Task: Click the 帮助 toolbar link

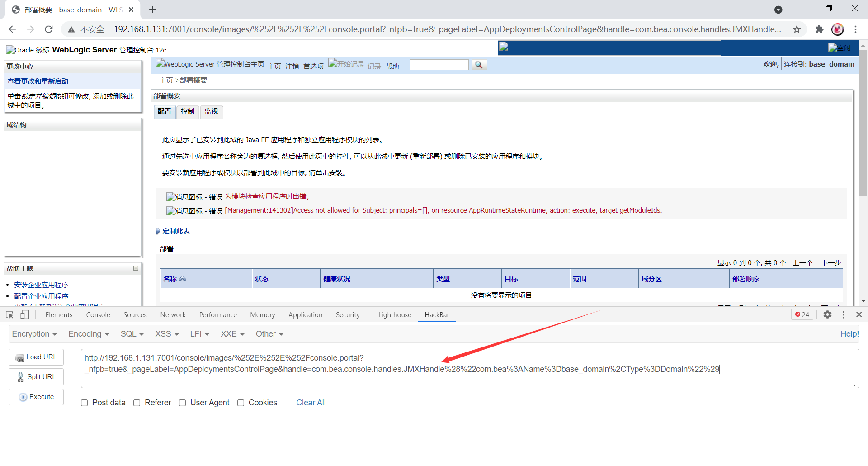Action: point(392,67)
